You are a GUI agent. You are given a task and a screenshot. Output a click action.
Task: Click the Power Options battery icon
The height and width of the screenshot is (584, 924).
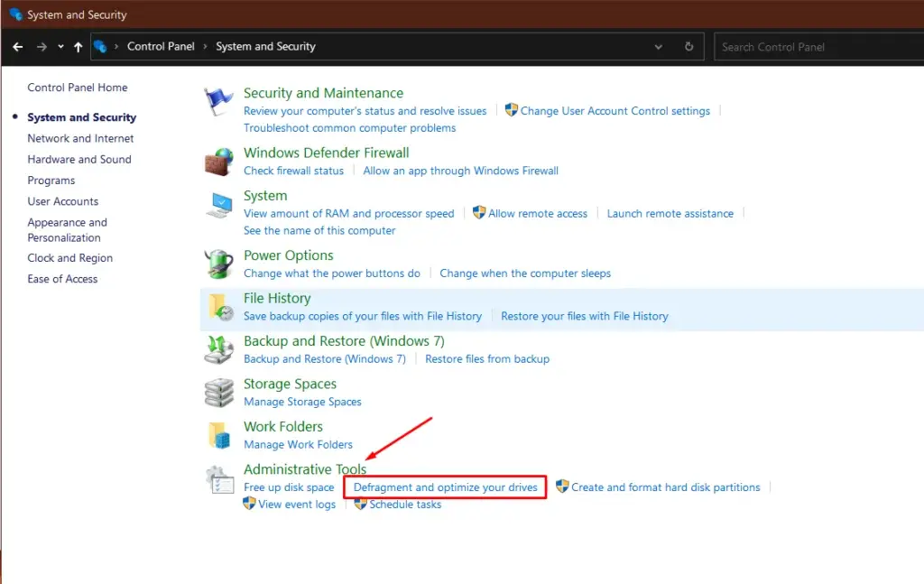[219, 264]
